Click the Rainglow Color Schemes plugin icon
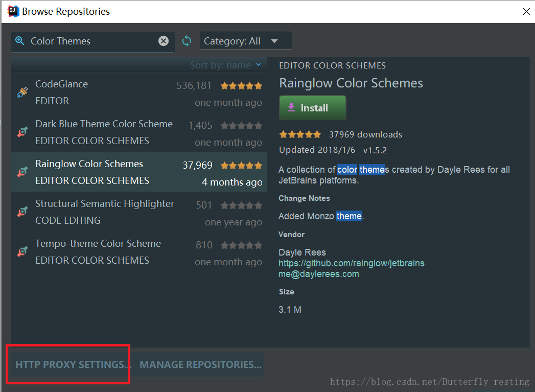This screenshot has width=535, height=392. pos(22,172)
